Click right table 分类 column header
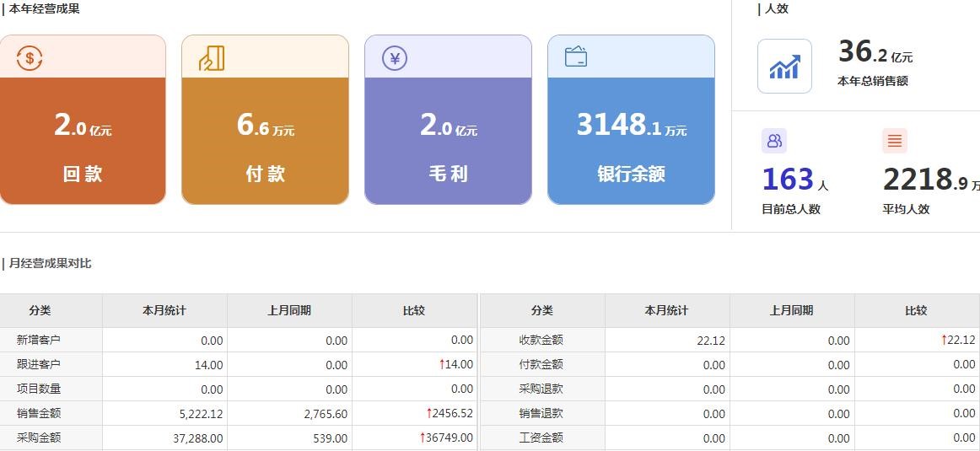Viewport: 980px width, 451px height. (x=542, y=310)
